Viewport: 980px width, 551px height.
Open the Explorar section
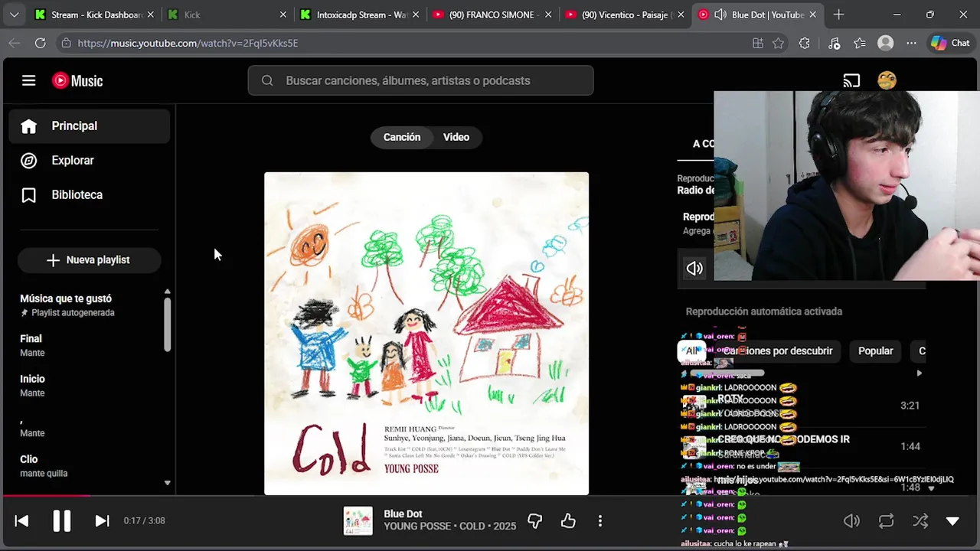tap(90, 161)
